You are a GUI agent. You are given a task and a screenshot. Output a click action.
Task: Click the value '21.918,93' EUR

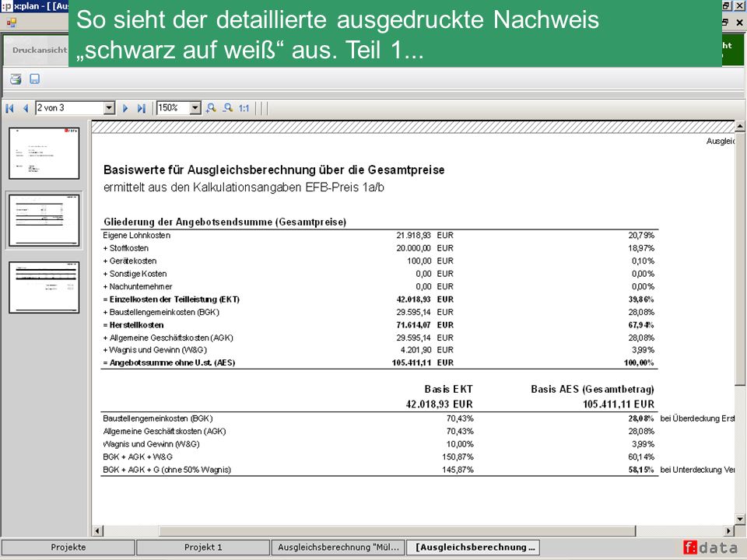[x=413, y=235]
